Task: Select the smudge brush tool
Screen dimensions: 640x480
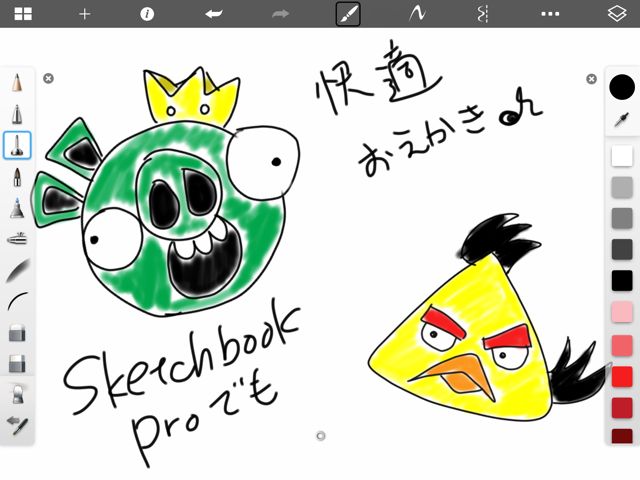Action: (18, 394)
